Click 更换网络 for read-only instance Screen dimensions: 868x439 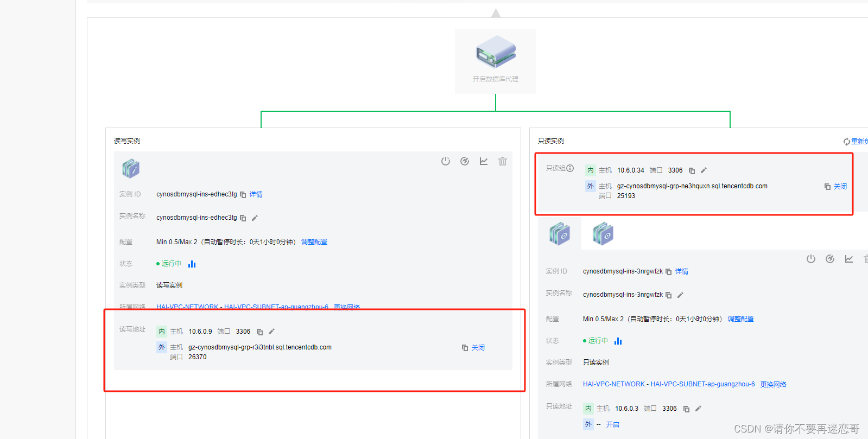coord(773,384)
